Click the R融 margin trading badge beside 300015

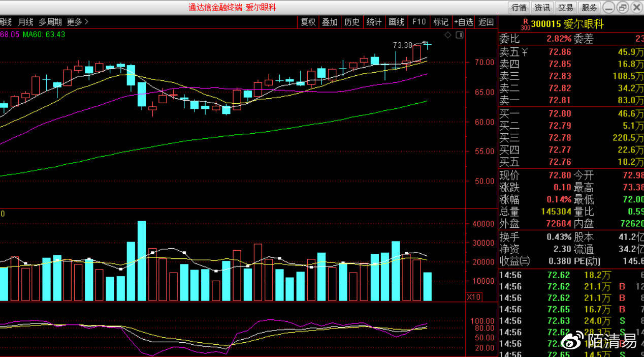(527, 23)
